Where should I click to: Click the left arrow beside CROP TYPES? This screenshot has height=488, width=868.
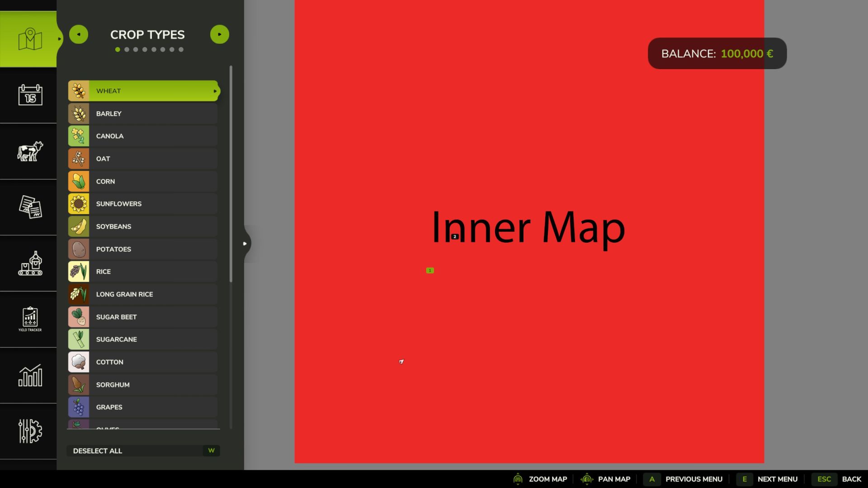tap(79, 34)
